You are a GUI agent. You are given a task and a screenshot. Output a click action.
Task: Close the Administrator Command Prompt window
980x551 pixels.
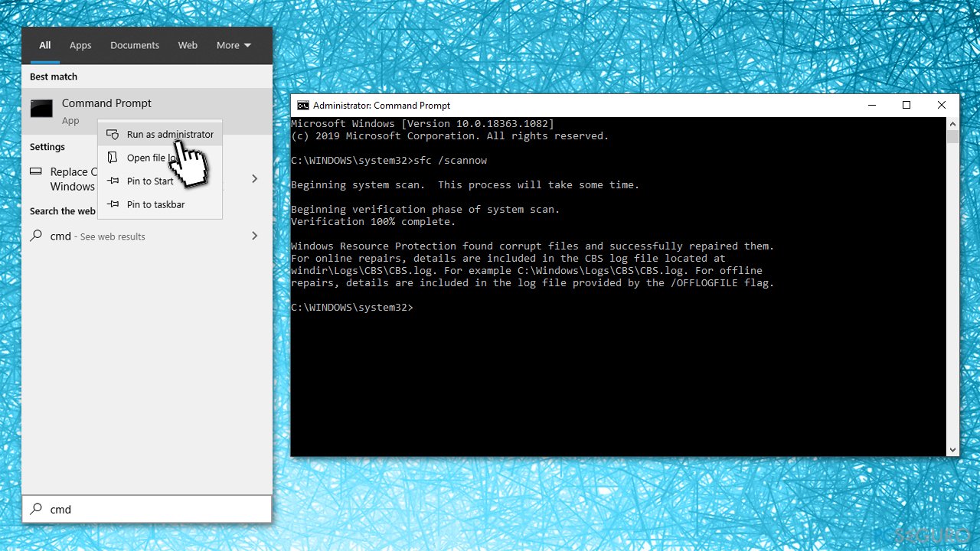pyautogui.click(x=942, y=105)
